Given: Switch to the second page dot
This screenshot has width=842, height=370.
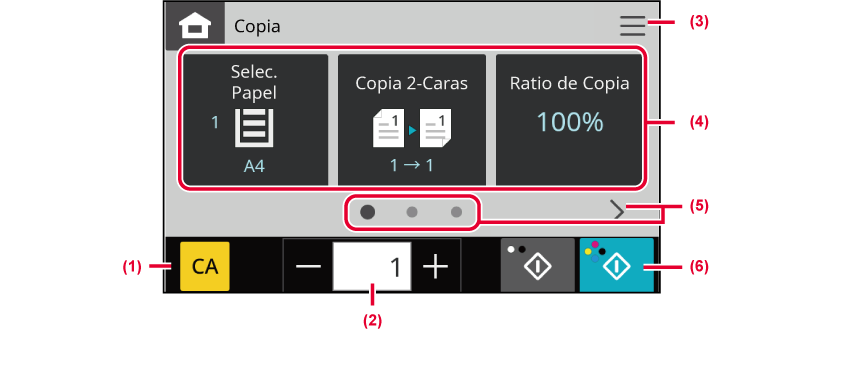Looking at the screenshot, I should pos(412,212).
